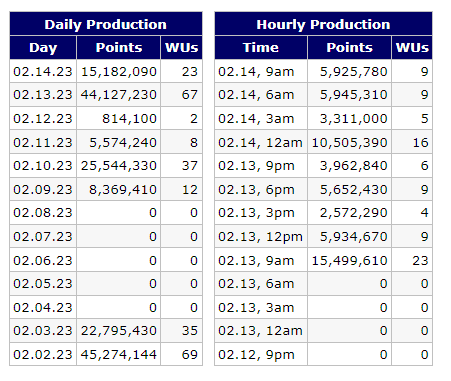Click the 45,274,144 points value
This screenshot has width=451, height=381.
(119, 354)
